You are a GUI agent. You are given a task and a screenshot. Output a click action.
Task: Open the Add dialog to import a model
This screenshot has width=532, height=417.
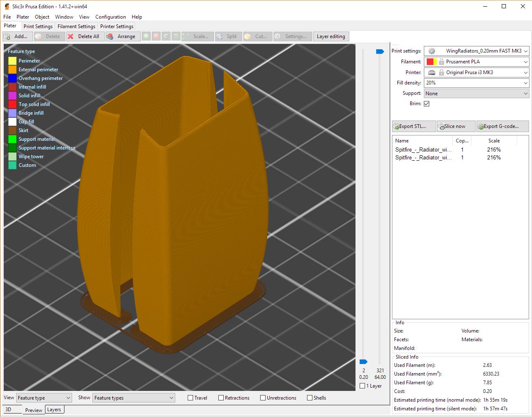click(17, 36)
